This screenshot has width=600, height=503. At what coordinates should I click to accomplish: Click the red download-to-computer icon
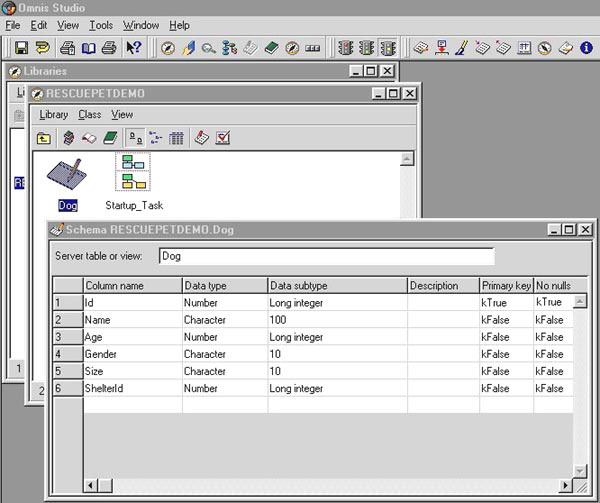pyautogui.click(x=442, y=48)
